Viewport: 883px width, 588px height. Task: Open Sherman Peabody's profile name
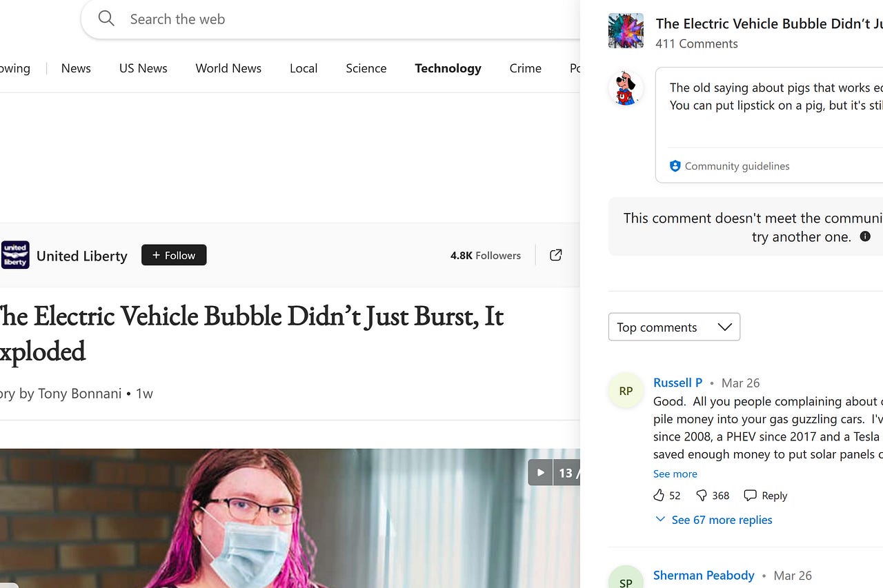[704, 576]
